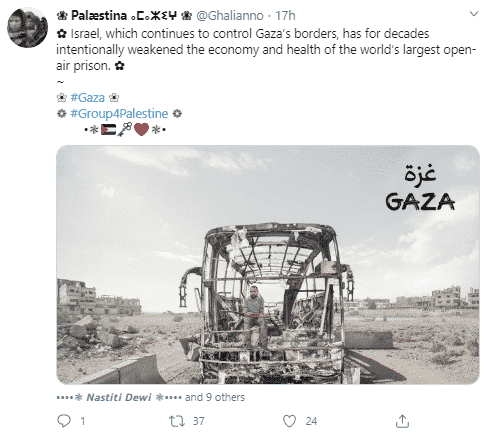Show the 'and 9 others' tagged list
This screenshot has height=433, width=492.
pos(215,397)
